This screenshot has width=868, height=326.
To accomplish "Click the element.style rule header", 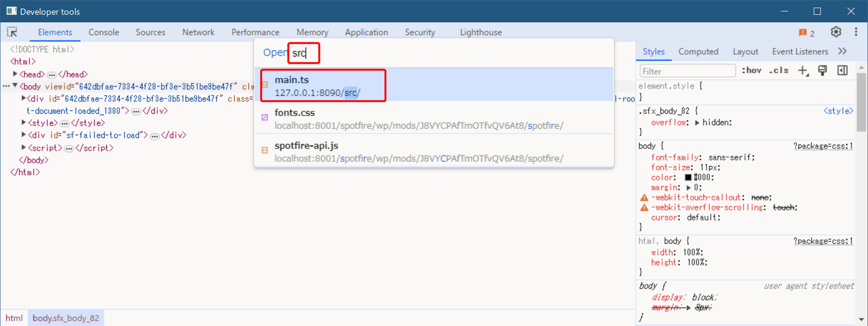I will pos(670,86).
